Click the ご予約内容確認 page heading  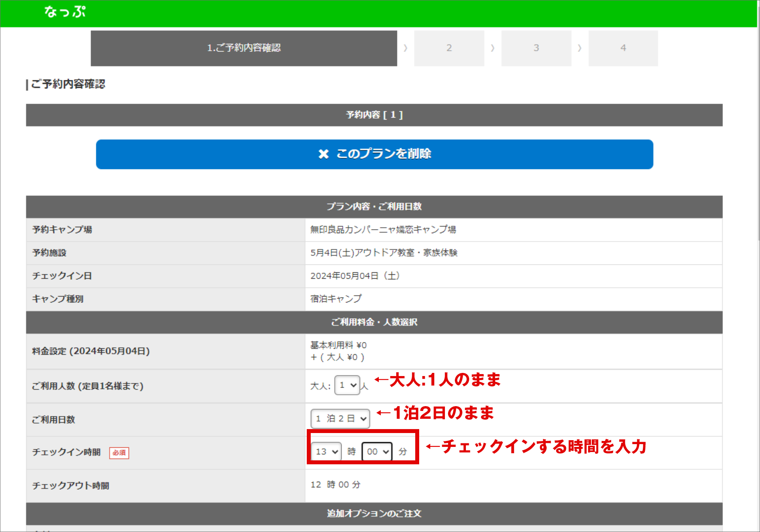(68, 84)
